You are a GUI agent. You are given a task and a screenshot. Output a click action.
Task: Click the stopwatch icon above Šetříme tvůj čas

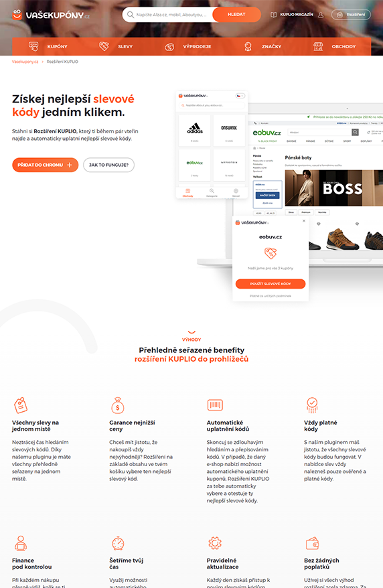tap(118, 543)
